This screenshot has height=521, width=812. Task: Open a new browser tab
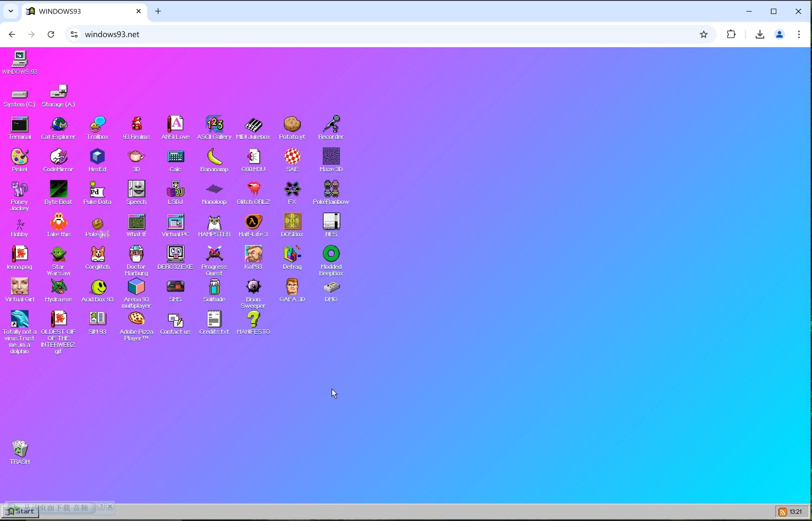158,11
